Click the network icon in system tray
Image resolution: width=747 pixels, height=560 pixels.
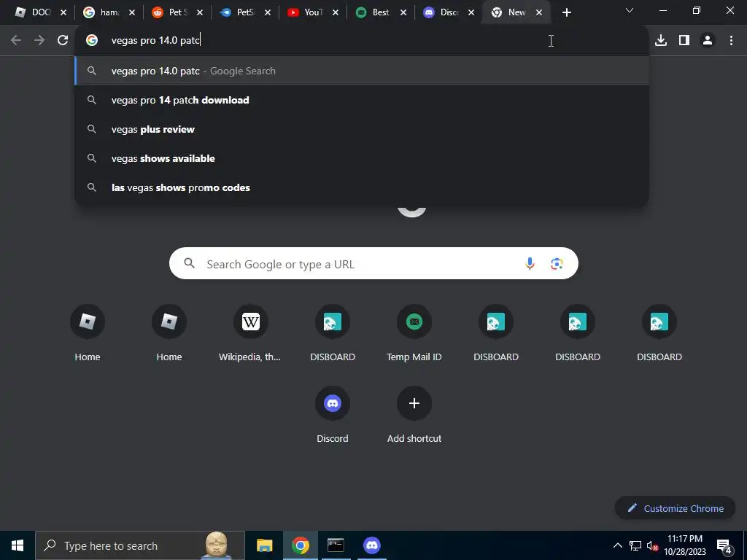point(635,545)
